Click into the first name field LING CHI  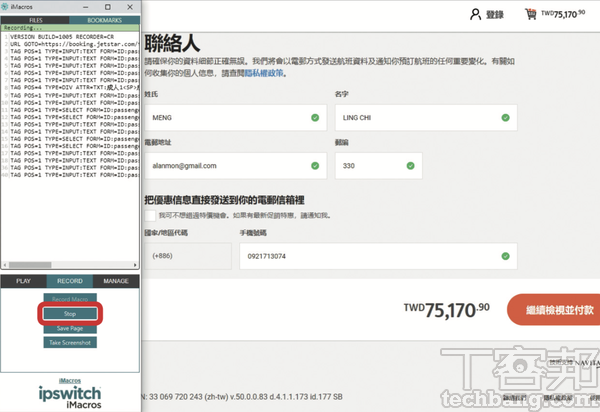(x=426, y=118)
